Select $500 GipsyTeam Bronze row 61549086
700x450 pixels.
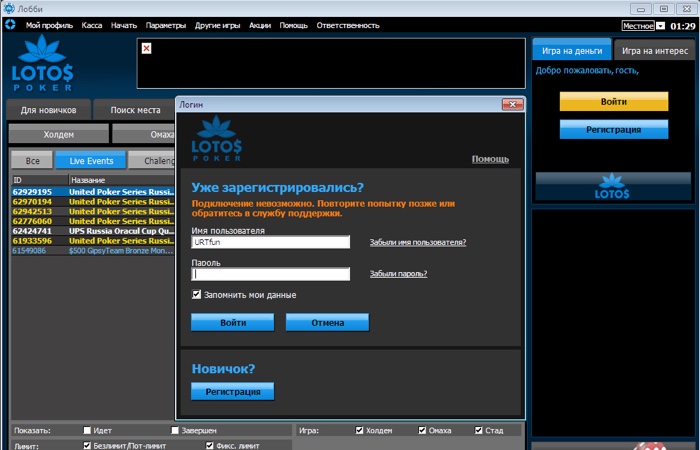pyautogui.click(x=93, y=250)
